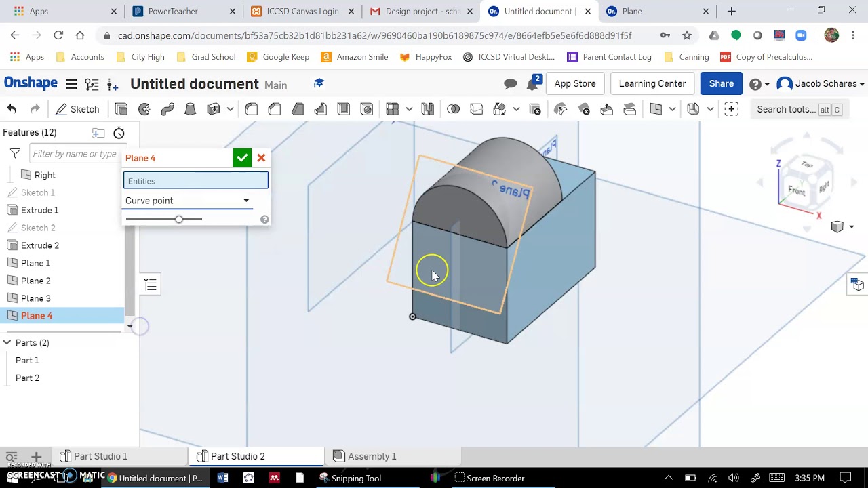
Task: Select the Linear pattern tool
Action: (x=392, y=109)
